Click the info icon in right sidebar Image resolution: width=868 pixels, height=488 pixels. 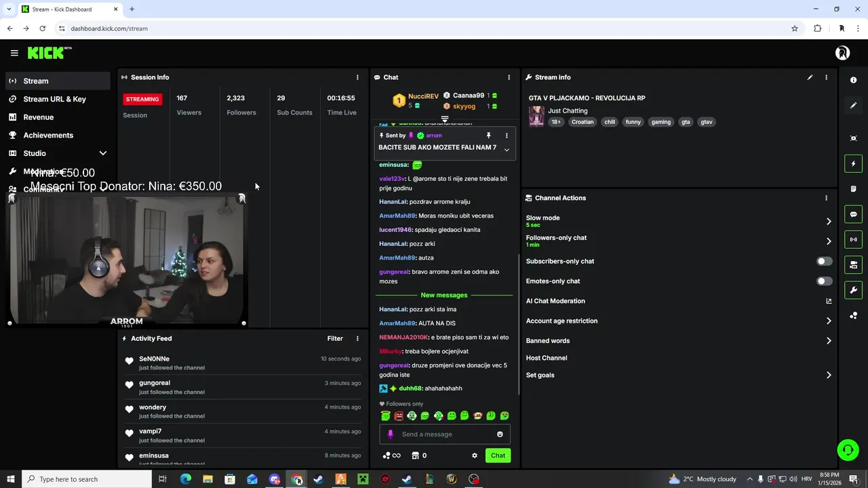click(x=853, y=80)
